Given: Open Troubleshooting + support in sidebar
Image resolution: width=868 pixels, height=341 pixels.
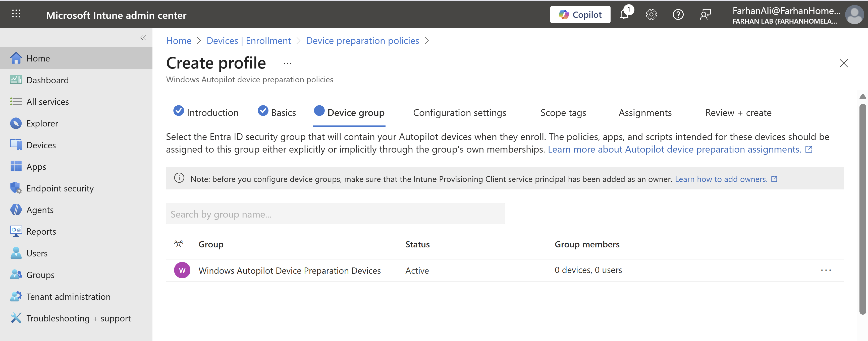Looking at the screenshot, I should (x=78, y=318).
